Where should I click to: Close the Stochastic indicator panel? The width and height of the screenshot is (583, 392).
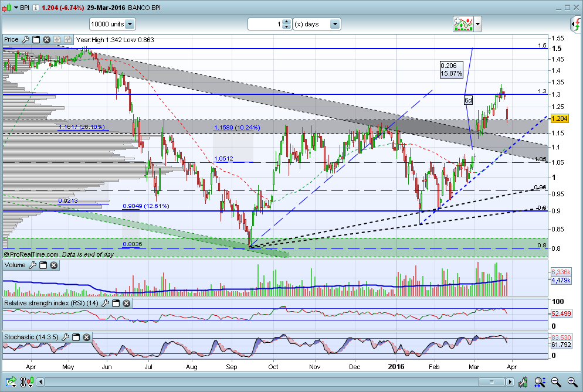coord(86,337)
